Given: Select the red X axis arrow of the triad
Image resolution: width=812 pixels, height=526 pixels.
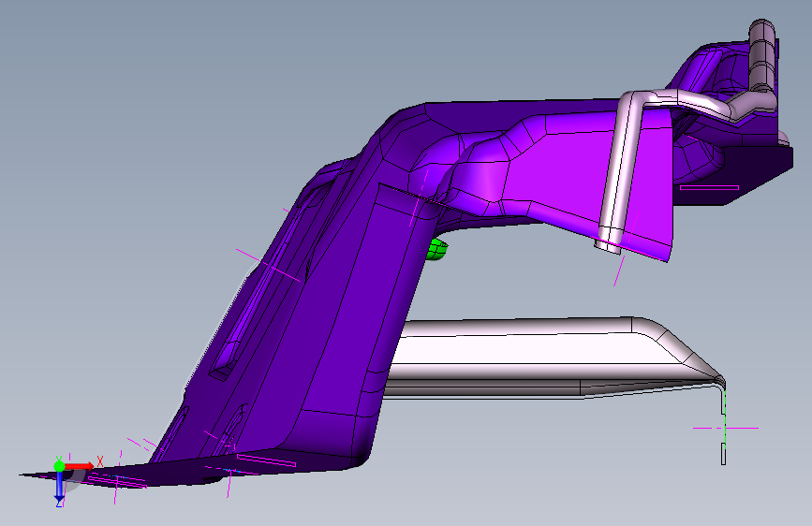Looking at the screenshot, I should click(x=79, y=466).
